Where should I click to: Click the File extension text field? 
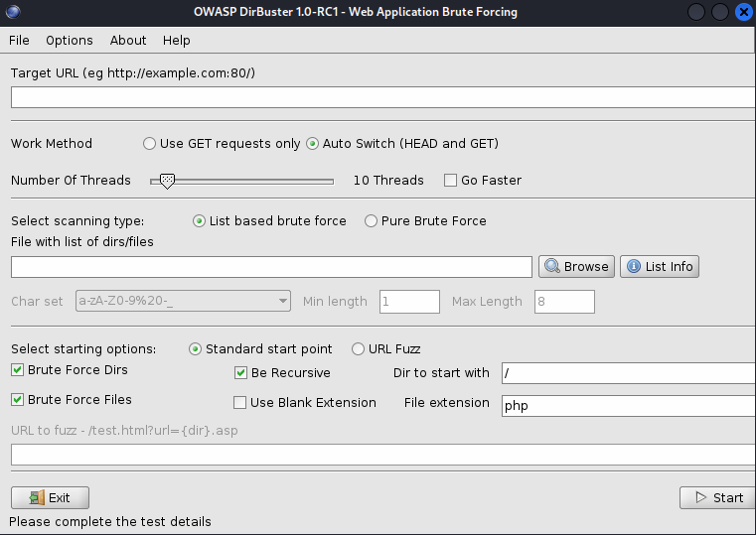627,405
